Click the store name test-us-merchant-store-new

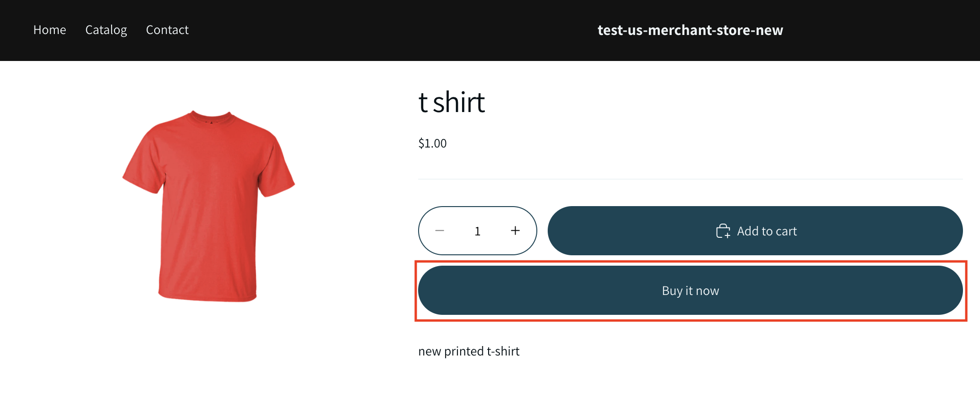(690, 30)
